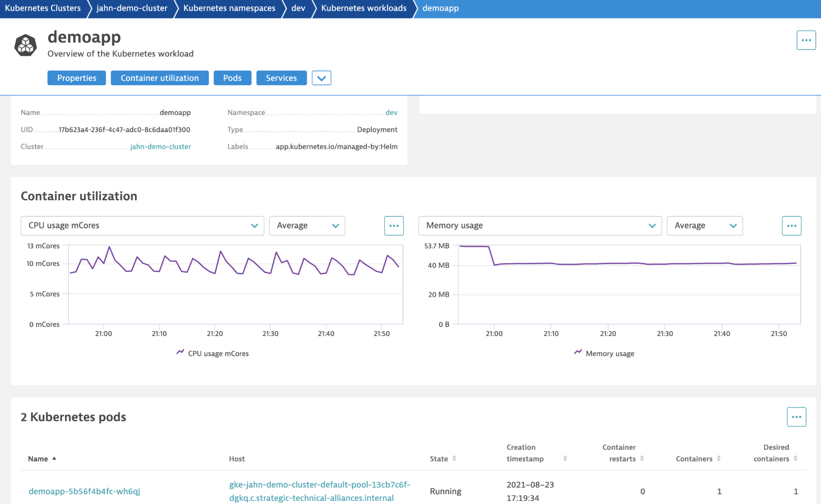Click the demoapp workload hexagon icon

pyautogui.click(x=25, y=44)
